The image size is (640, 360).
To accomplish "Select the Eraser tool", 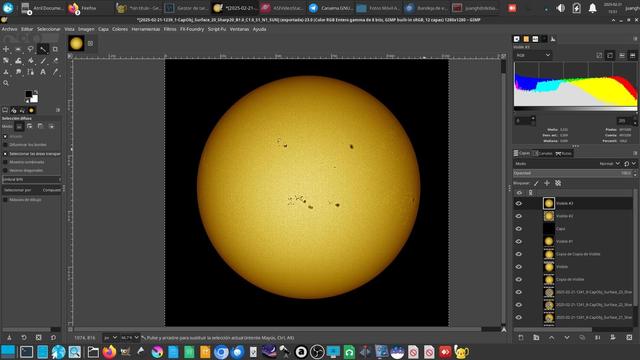I will click(x=56, y=60).
